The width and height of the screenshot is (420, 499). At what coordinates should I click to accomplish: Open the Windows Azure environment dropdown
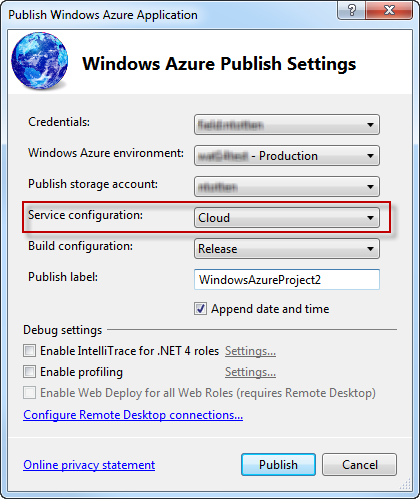pyautogui.click(x=287, y=156)
